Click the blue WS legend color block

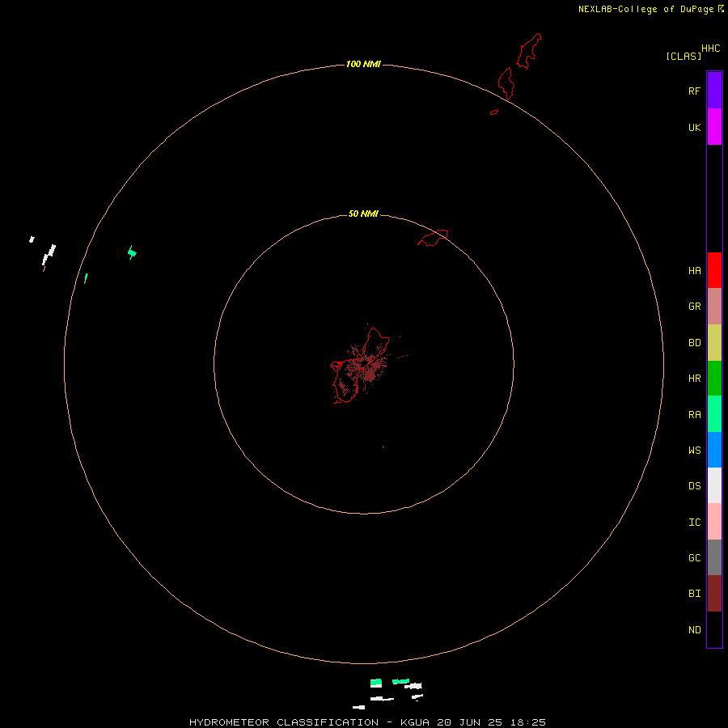[714, 450]
